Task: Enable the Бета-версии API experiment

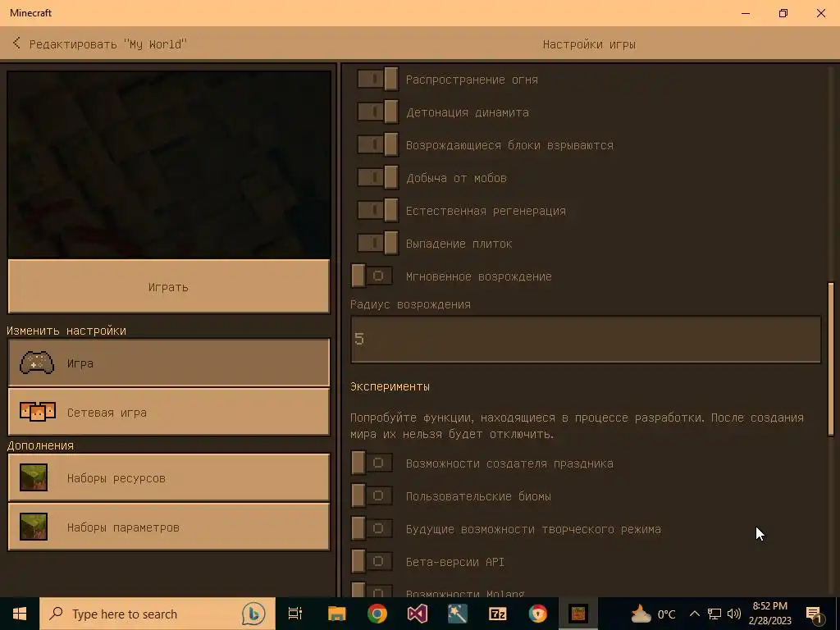Action: pyautogui.click(x=372, y=561)
